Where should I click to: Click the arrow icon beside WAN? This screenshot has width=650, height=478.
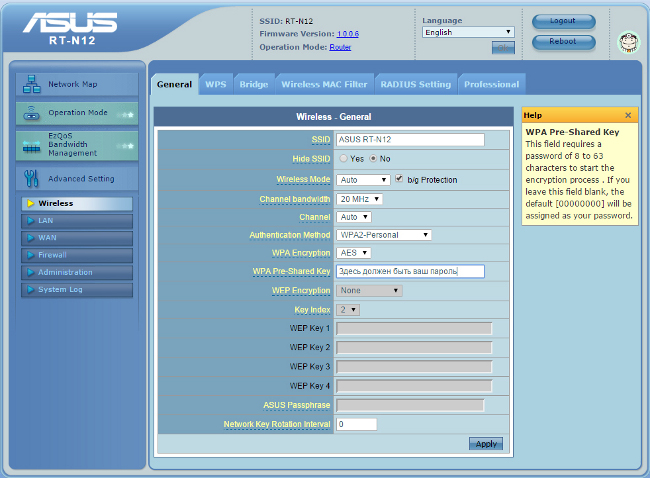[x=30, y=238]
